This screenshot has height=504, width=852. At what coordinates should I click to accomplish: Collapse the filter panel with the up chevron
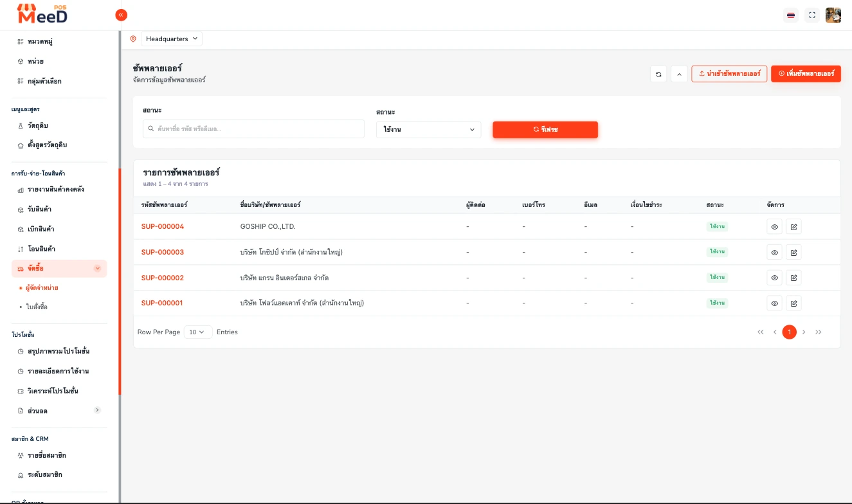click(680, 74)
